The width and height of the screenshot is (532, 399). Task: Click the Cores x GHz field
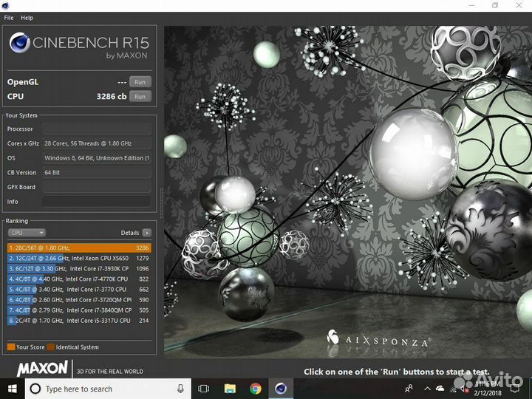click(96, 143)
